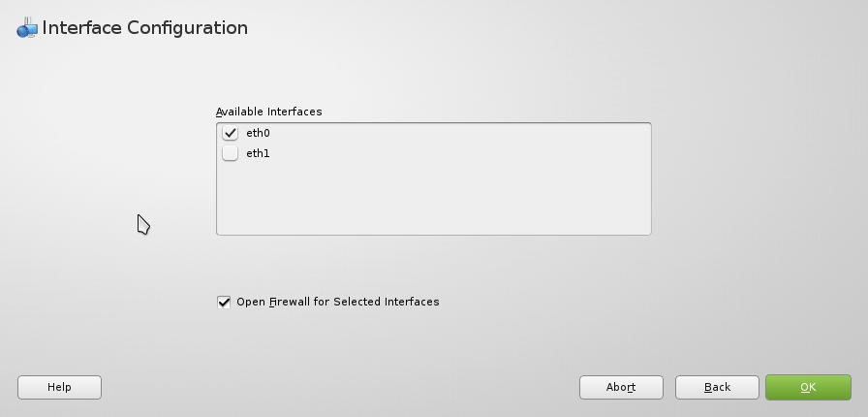The width and height of the screenshot is (868, 417).
Task: Click the tick beside Open Firewall option
Action: tap(224, 302)
